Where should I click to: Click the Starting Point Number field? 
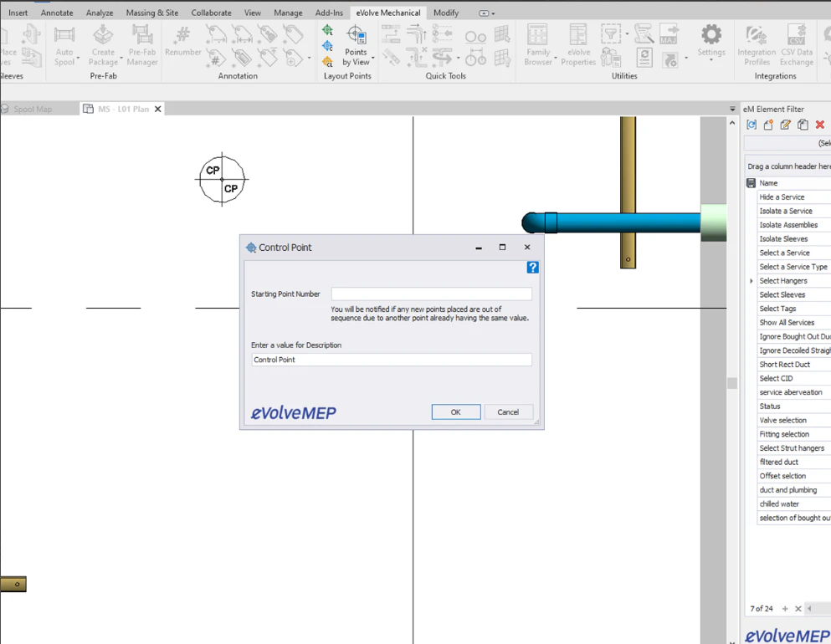(431, 294)
